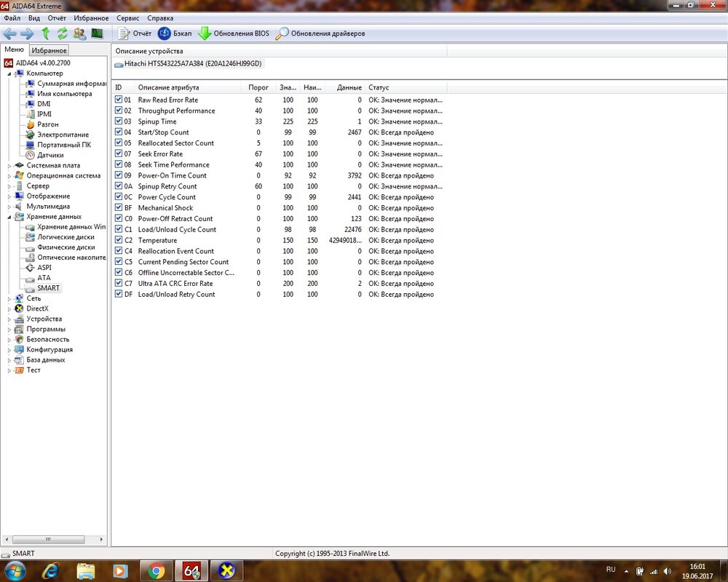Viewport: 728px width, 582px height.
Task: Click the Back navigation arrow
Action: 9,33
